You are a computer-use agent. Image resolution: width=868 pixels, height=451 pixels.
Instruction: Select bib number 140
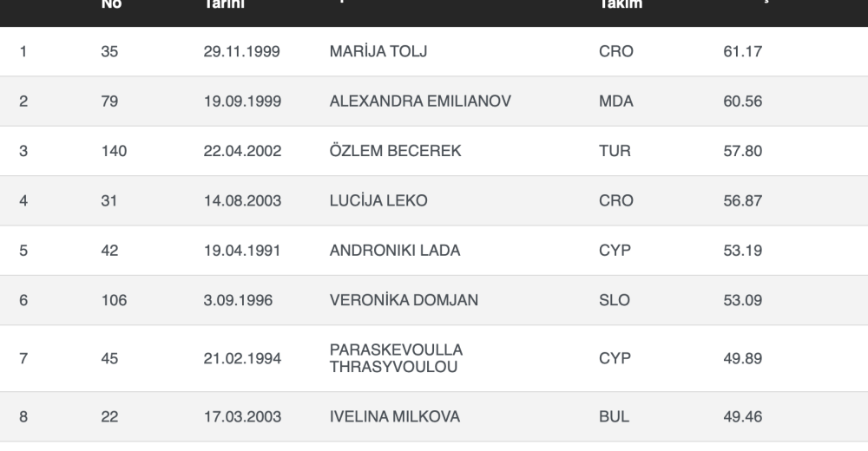pos(114,151)
